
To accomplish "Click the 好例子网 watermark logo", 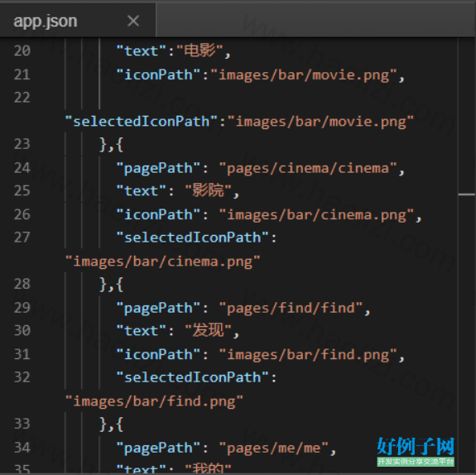I will 416,452.
